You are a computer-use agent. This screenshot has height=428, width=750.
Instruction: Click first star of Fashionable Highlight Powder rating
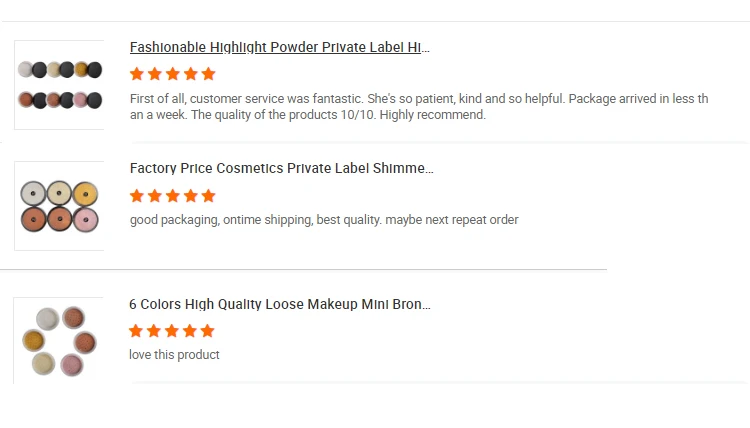[137, 74]
